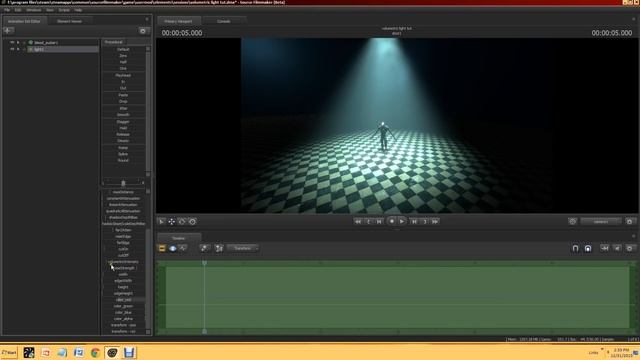Switch timeline to Graph Editor mode
This screenshot has width=640, height=360.
(x=183, y=248)
